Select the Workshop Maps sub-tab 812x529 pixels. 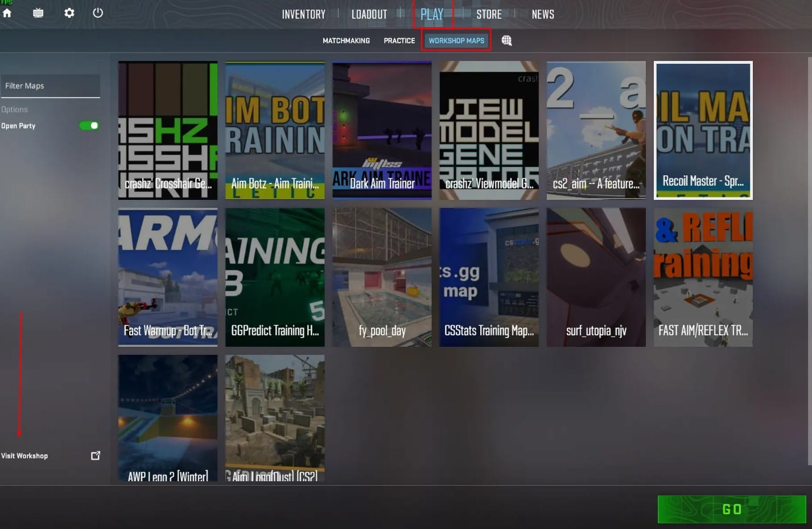pyautogui.click(x=456, y=41)
